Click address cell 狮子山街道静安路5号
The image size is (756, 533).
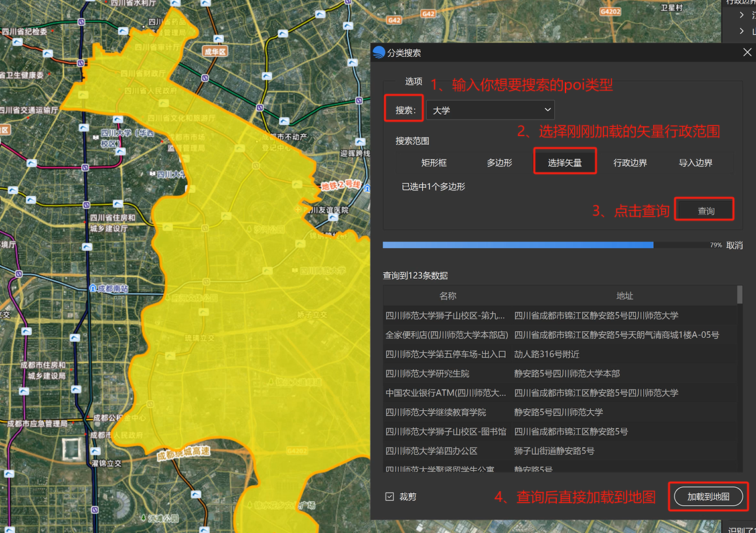point(554,451)
